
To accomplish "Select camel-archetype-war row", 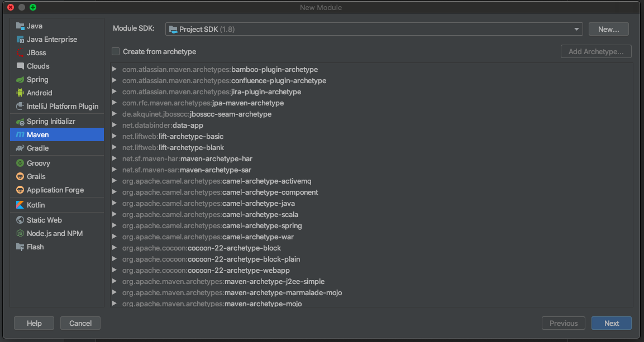I will pyautogui.click(x=371, y=237).
